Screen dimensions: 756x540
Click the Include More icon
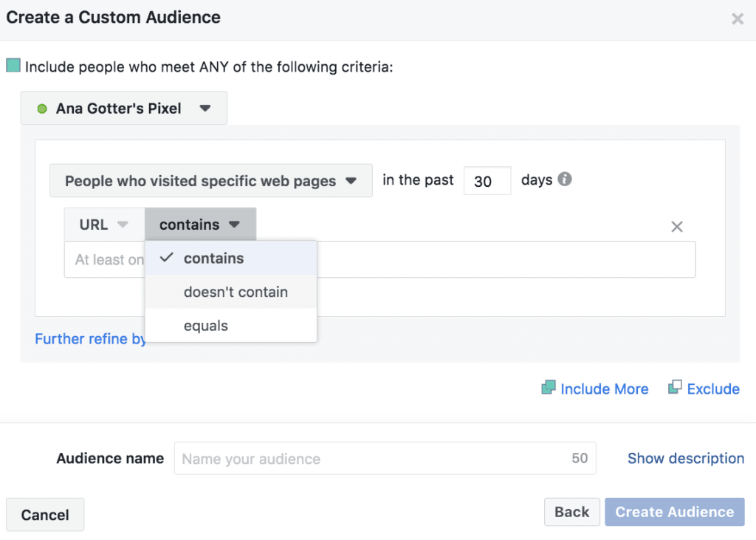549,388
